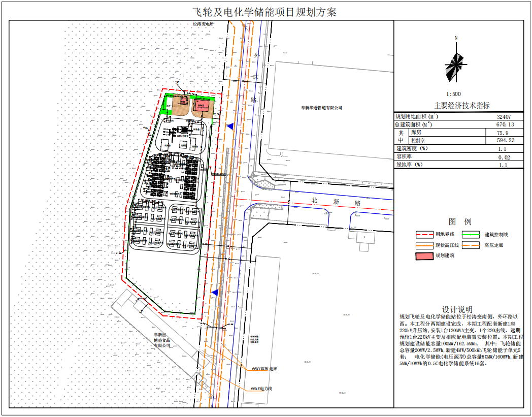Click the upper blue triangle entrance marker
The height and width of the screenshot is (417, 532).
pyautogui.click(x=230, y=126)
